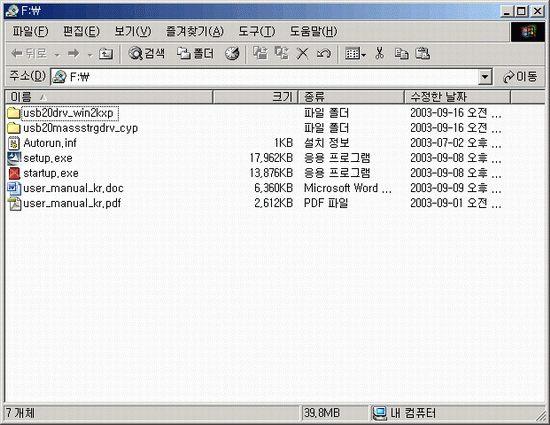Image resolution: width=550 pixels, height=425 pixels.
Task: Click the Cut scissors icon
Action: click(379, 53)
